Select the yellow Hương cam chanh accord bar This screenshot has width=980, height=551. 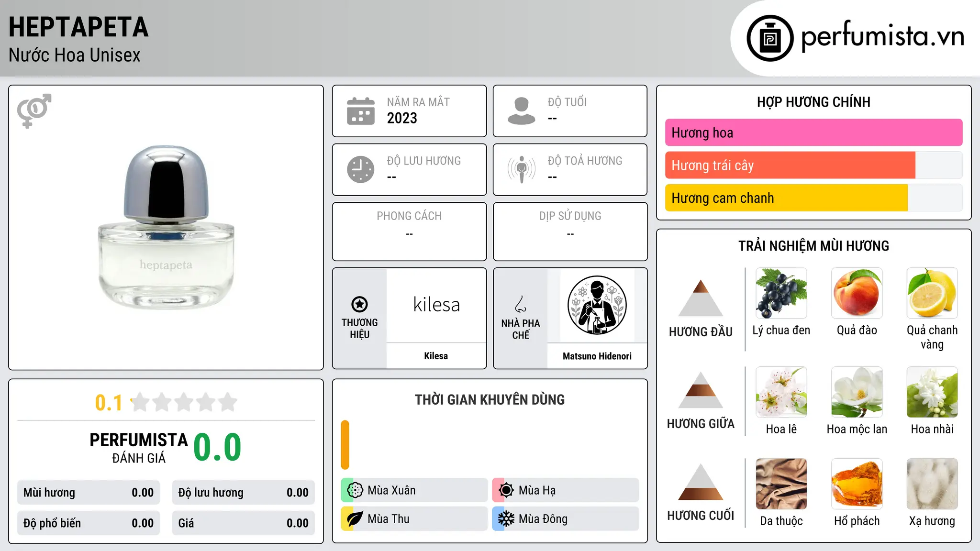click(786, 198)
